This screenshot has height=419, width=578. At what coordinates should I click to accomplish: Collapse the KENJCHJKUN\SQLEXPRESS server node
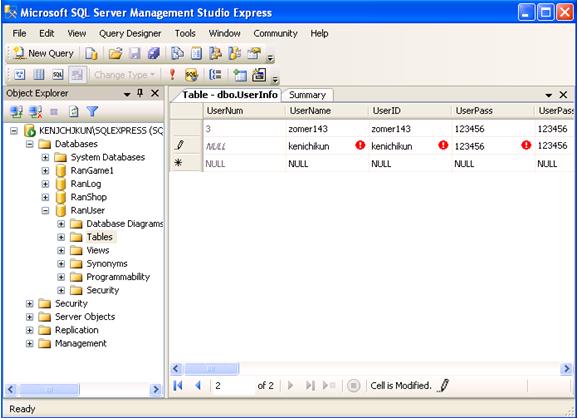pos(14,131)
